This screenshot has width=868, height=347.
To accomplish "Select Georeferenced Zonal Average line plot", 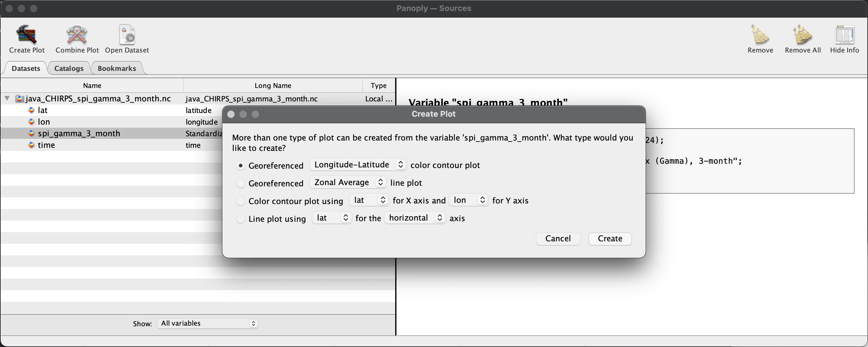I will [x=240, y=182].
